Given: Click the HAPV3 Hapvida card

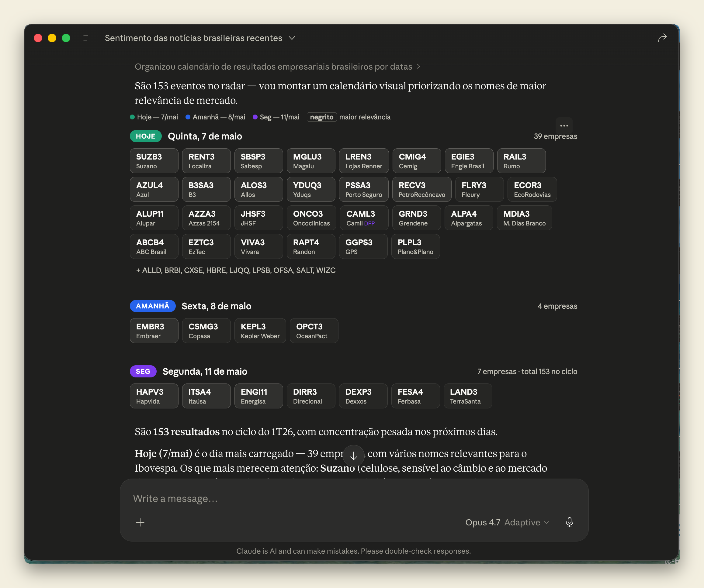Looking at the screenshot, I should pos(154,396).
